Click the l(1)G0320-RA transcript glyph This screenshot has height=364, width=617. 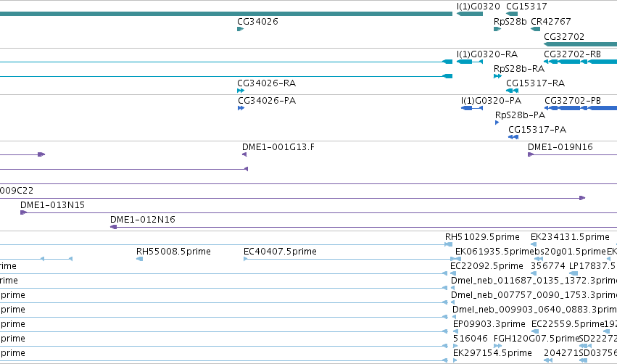point(469,62)
